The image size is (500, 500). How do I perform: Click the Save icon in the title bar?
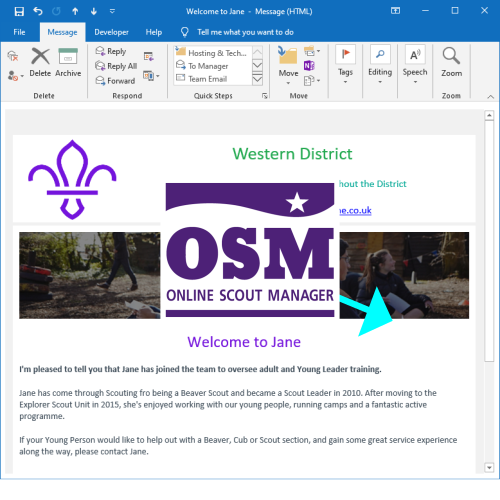coord(19,12)
